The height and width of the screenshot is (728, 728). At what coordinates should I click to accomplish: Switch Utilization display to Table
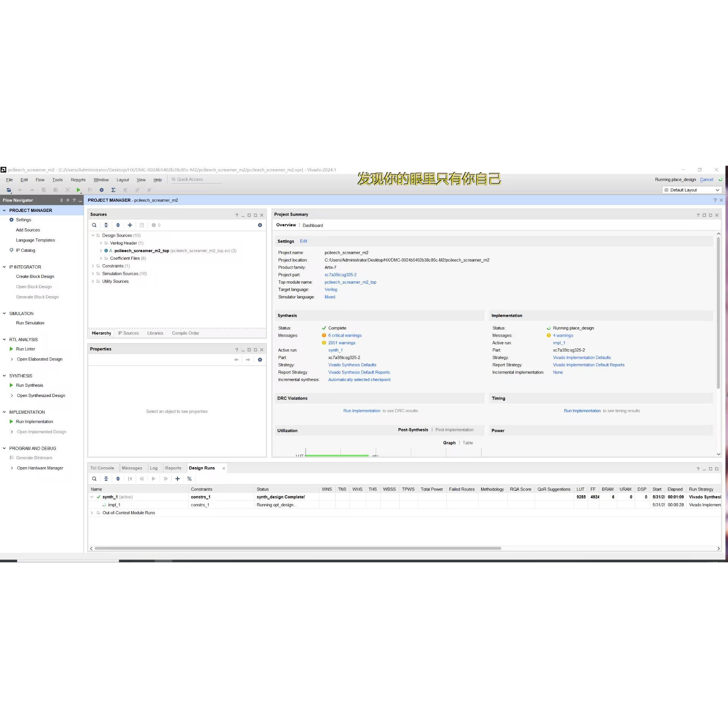tap(468, 443)
